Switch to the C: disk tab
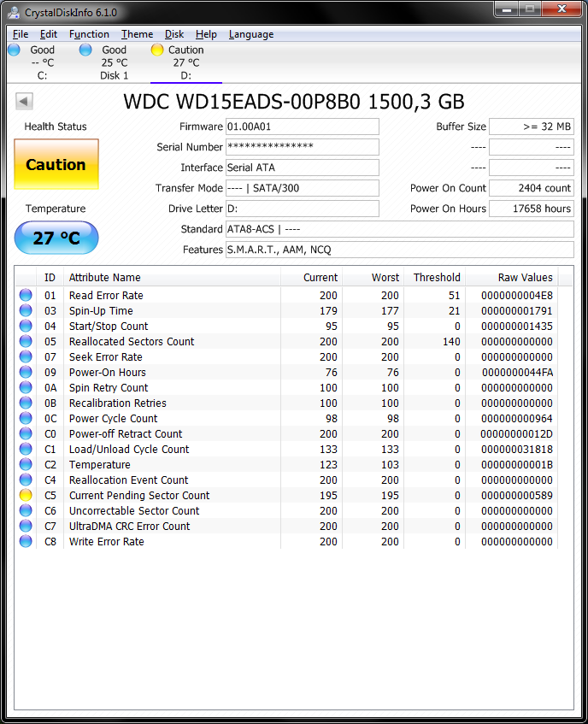The height and width of the screenshot is (724, 588). tap(43, 62)
